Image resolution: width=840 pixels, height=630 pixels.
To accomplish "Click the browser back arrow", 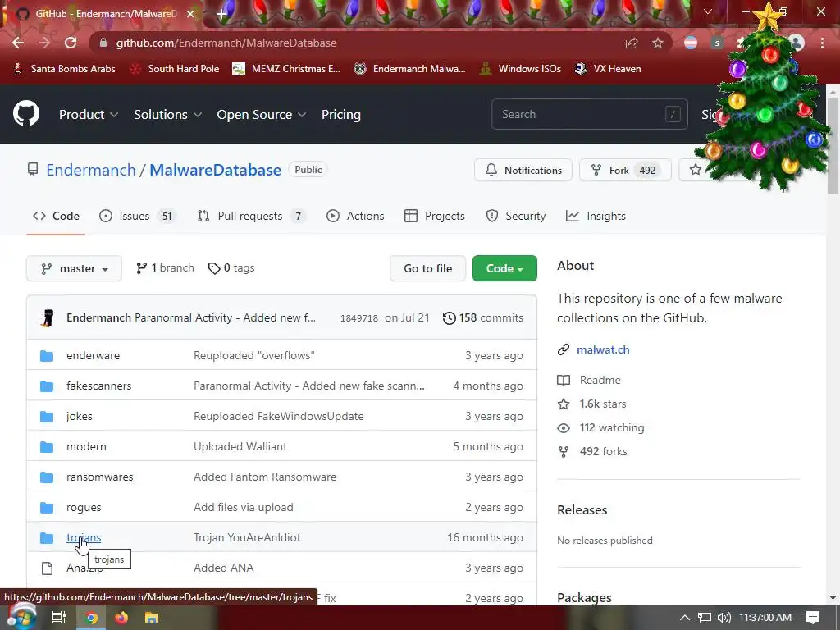I will pyautogui.click(x=18, y=43).
